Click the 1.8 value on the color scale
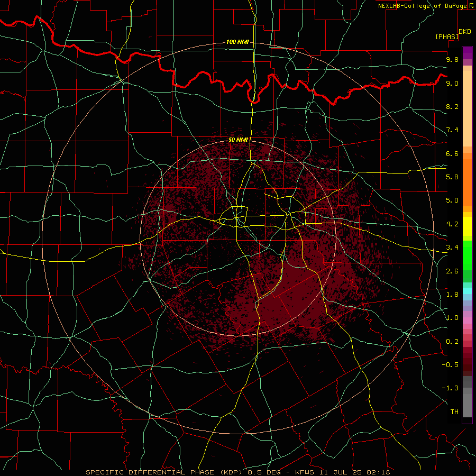 pyautogui.click(x=452, y=295)
